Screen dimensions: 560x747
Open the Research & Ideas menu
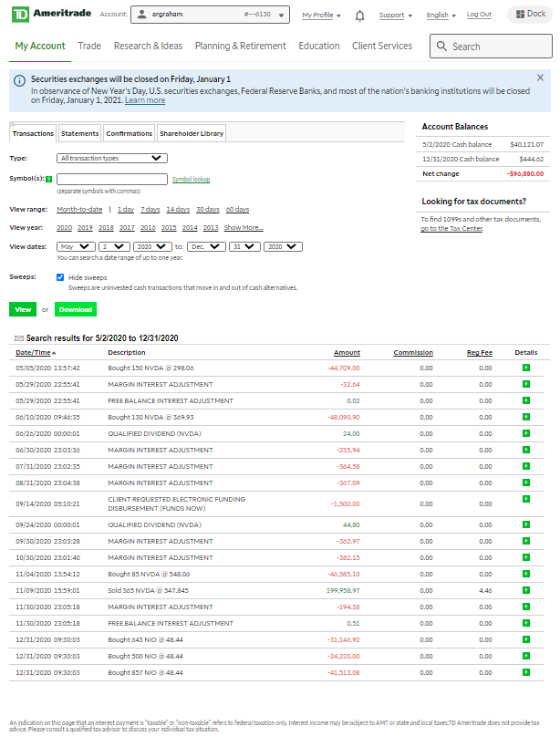pos(148,46)
